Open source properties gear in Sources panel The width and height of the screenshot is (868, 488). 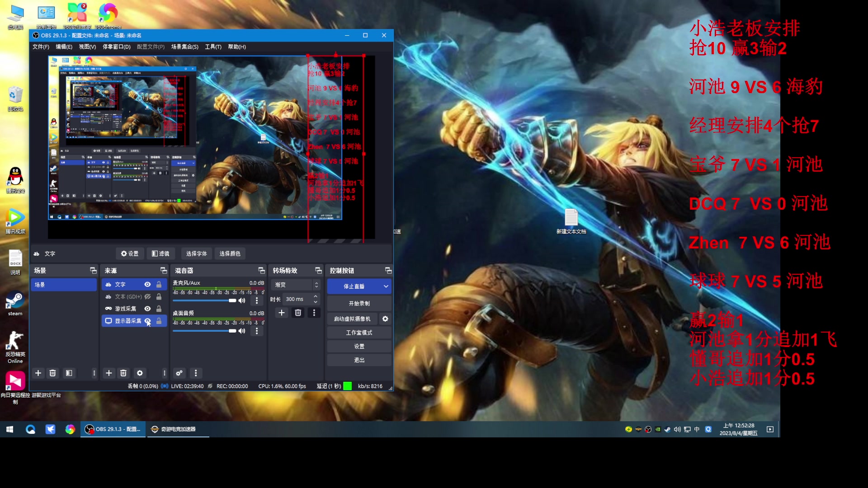pos(140,373)
